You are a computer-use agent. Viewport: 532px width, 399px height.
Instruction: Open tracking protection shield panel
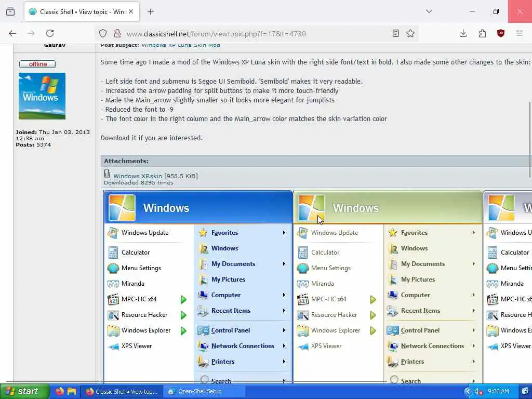point(103,33)
